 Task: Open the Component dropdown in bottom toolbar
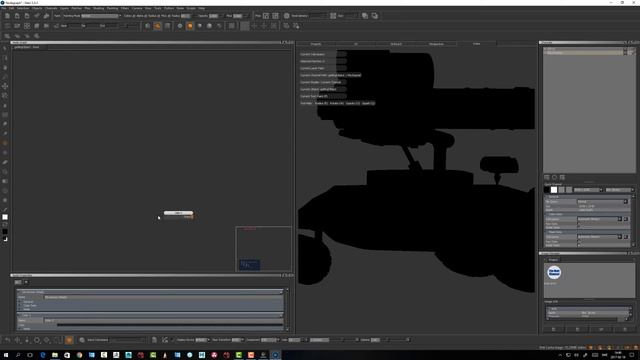click(269, 340)
